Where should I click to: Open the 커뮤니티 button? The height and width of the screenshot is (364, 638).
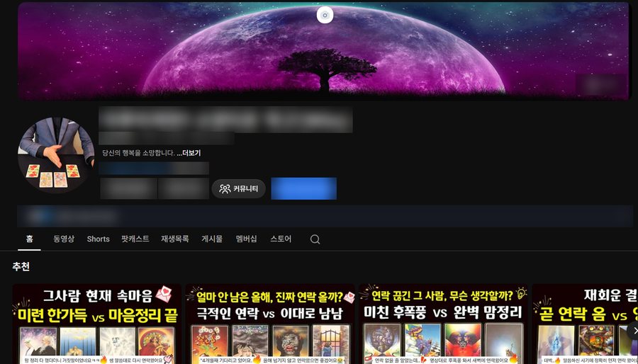tap(238, 189)
